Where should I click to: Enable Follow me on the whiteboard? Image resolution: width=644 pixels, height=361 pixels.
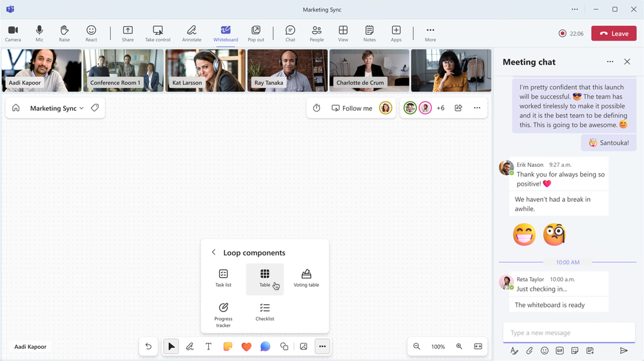pyautogui.click(x=352, y=108)
